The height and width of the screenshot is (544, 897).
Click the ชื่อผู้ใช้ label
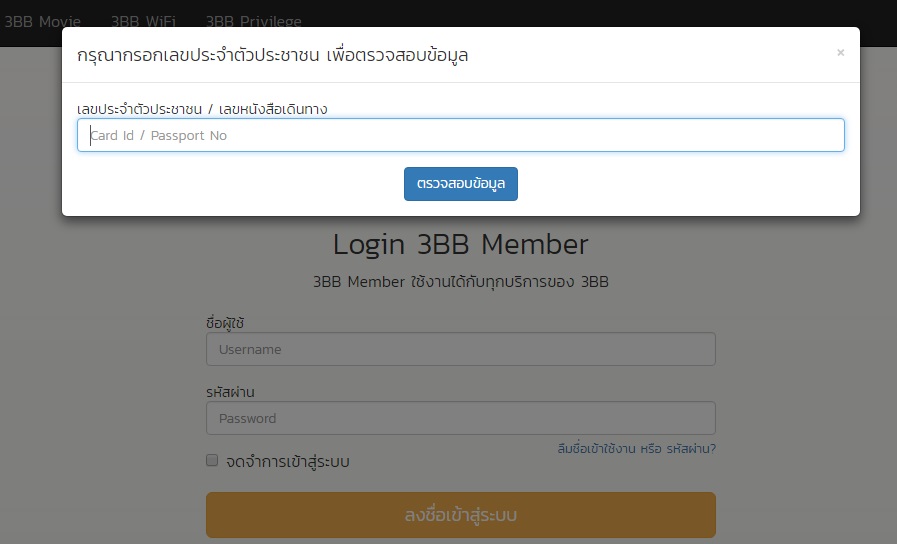pos(225,323)
